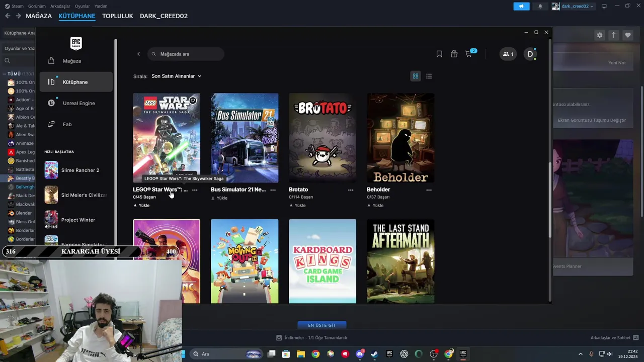Open the Epic friends list button
The width and height of the screenshot is (644, 362).
pos(508,54)
